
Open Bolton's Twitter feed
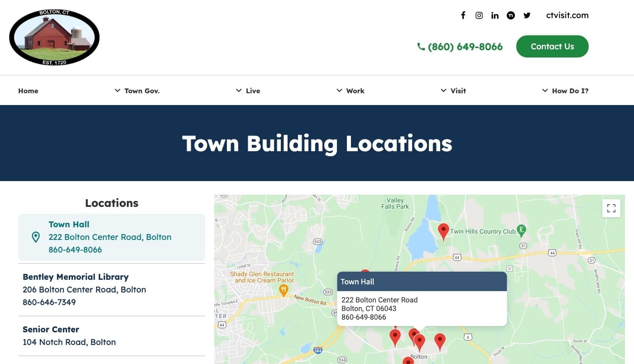tap(527, 15)
